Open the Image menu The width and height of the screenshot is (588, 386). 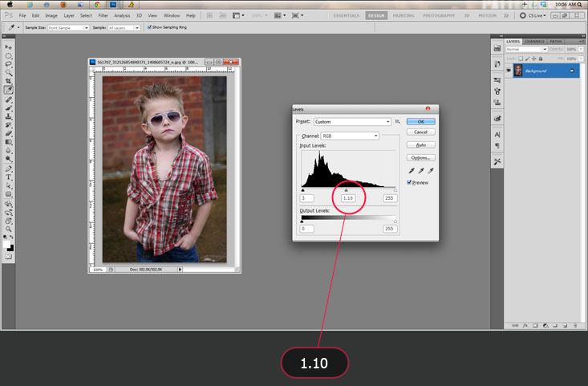point(51,15)
